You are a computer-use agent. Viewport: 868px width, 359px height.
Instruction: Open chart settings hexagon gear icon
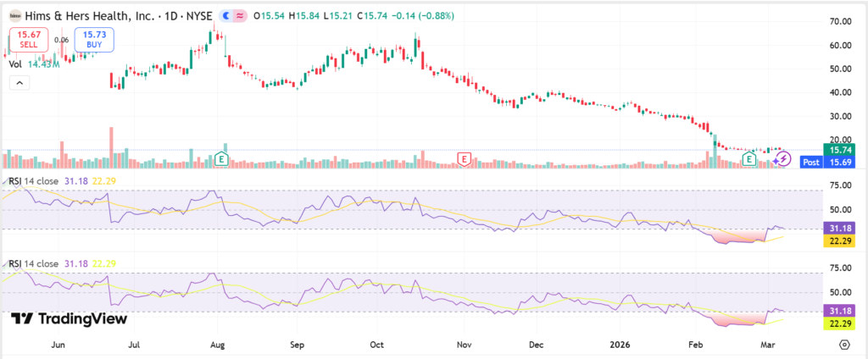[844, 344]
